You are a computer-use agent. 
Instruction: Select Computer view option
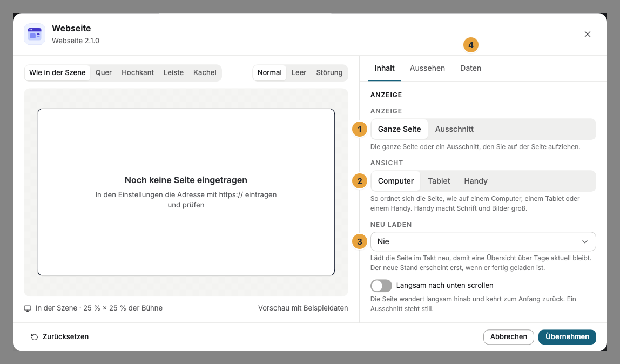coord(396,181)
